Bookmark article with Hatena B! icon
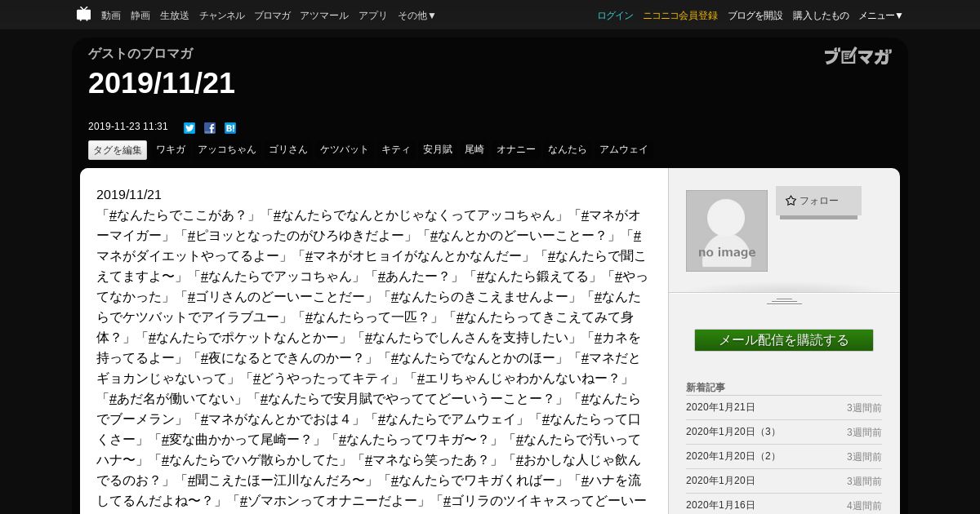 230,128
